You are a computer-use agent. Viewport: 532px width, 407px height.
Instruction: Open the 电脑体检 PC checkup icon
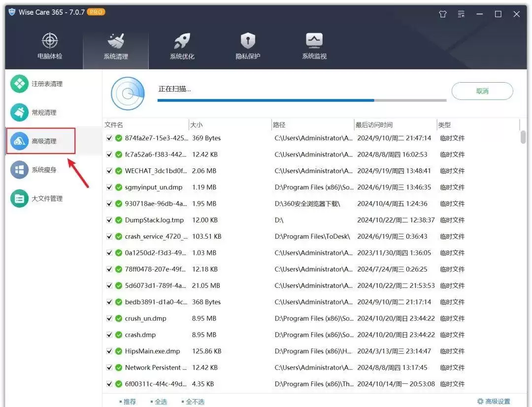coord(50,41)
